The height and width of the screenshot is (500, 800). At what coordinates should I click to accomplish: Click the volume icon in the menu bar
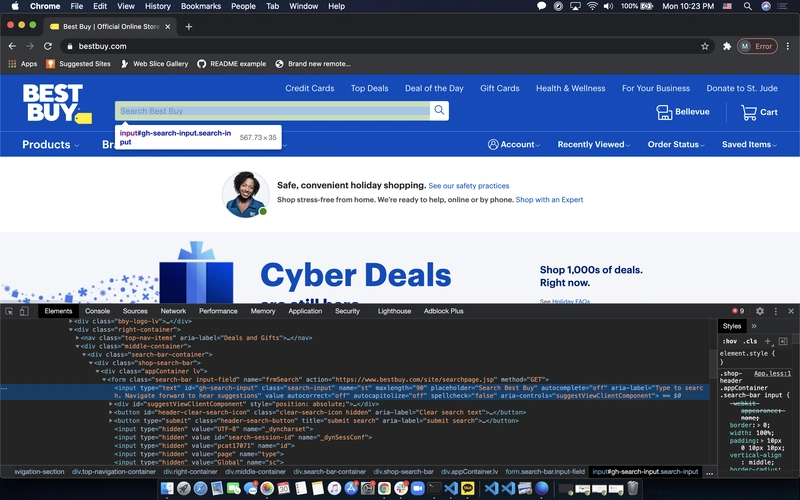tap(608, 6)
